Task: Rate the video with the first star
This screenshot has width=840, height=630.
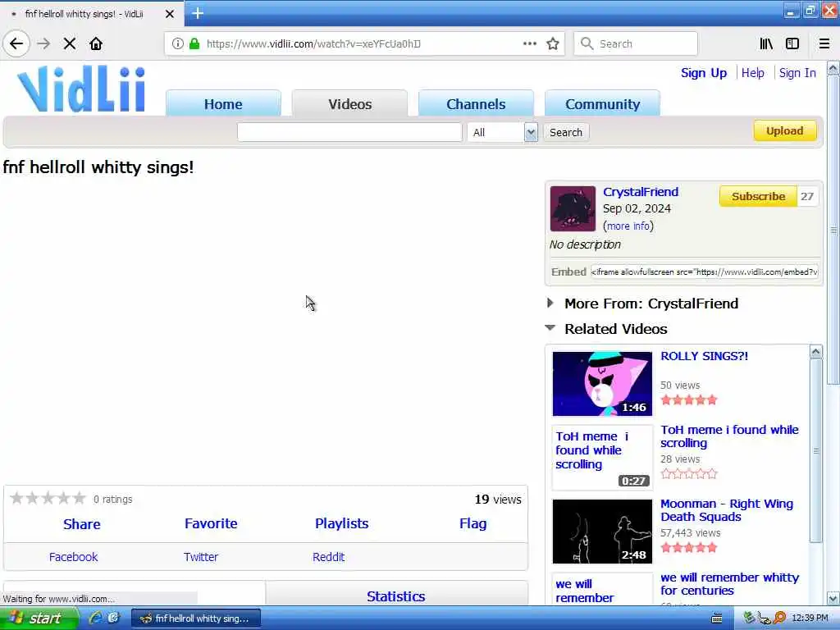Action: pos(16,498)
